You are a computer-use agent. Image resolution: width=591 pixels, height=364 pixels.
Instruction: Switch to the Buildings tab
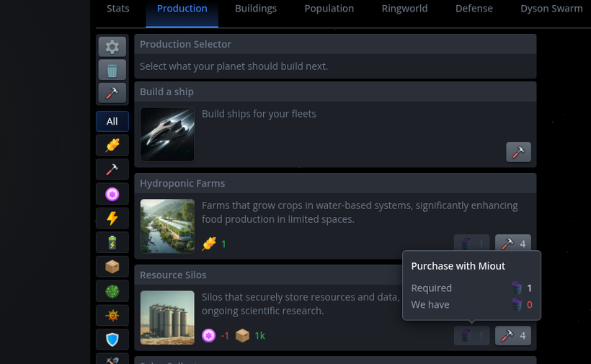[x=256, y=9]
